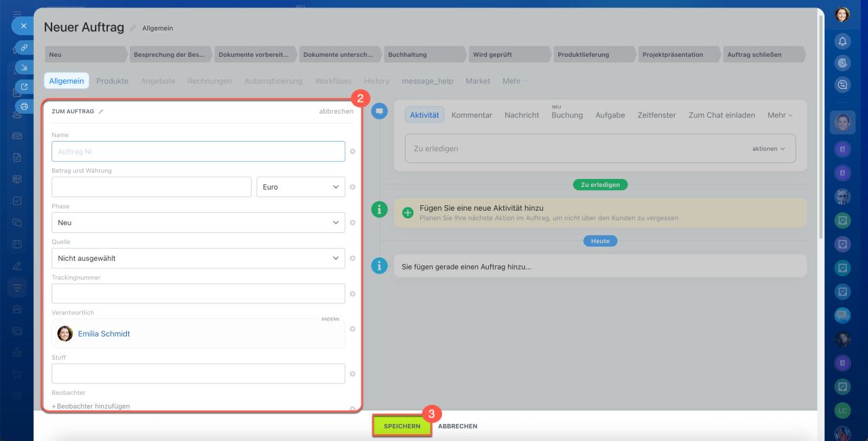Click the print icon on left strip
Image resolution: width=868 pixels, height=441 pixels.
click(24, 106)
